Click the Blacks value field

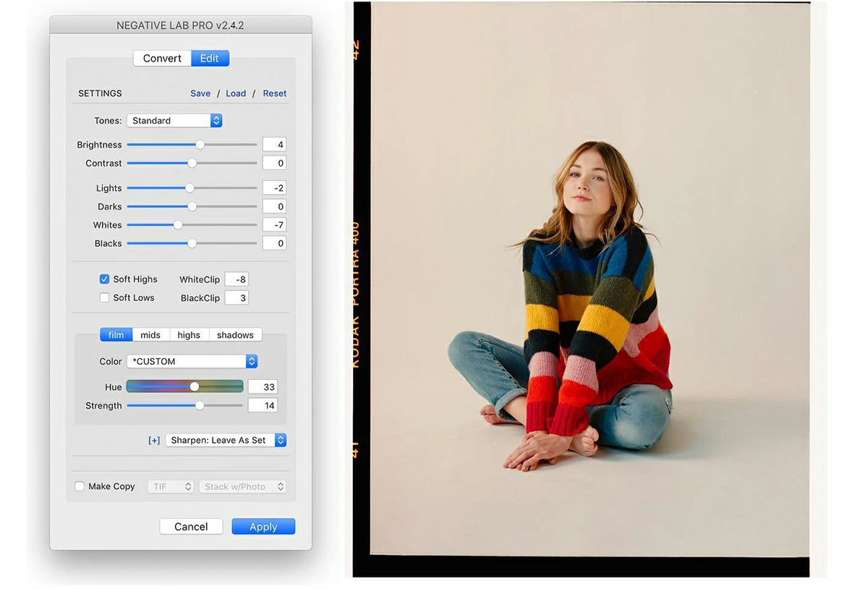coord(274,244)
